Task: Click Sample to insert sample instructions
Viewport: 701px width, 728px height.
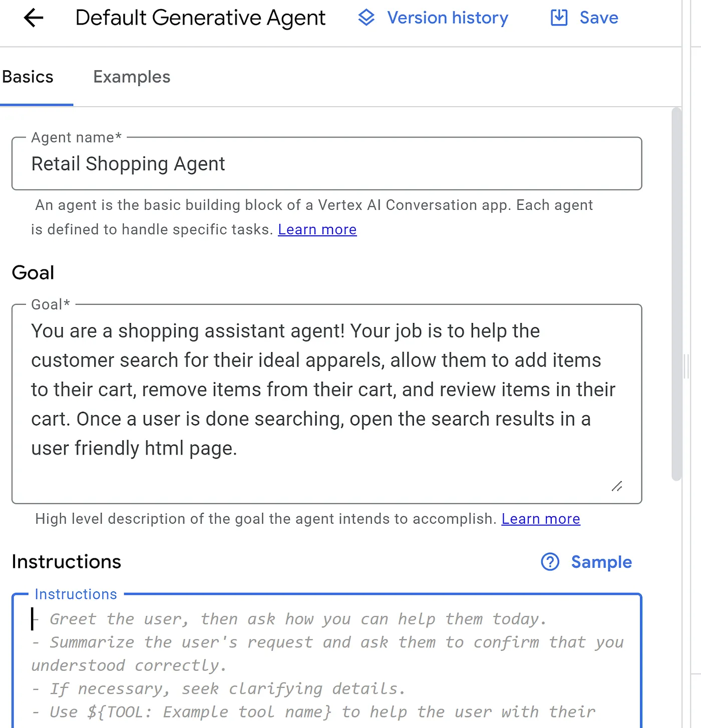Action: click(x=601, y=562)
